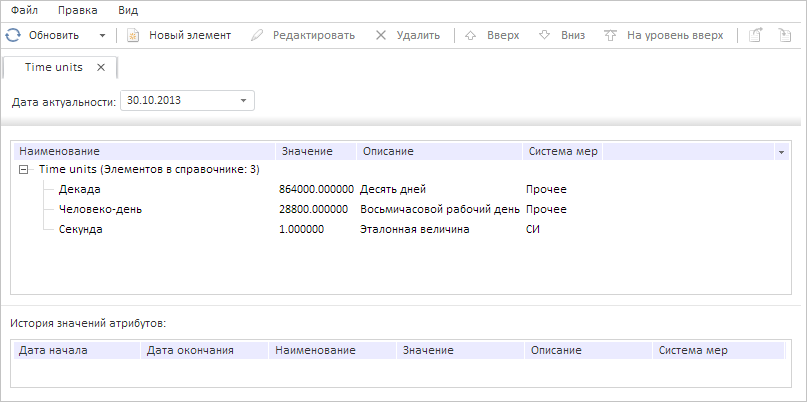Close the Time units tab
This screenshot has width=807, height=402.
(x=101, y=68)
